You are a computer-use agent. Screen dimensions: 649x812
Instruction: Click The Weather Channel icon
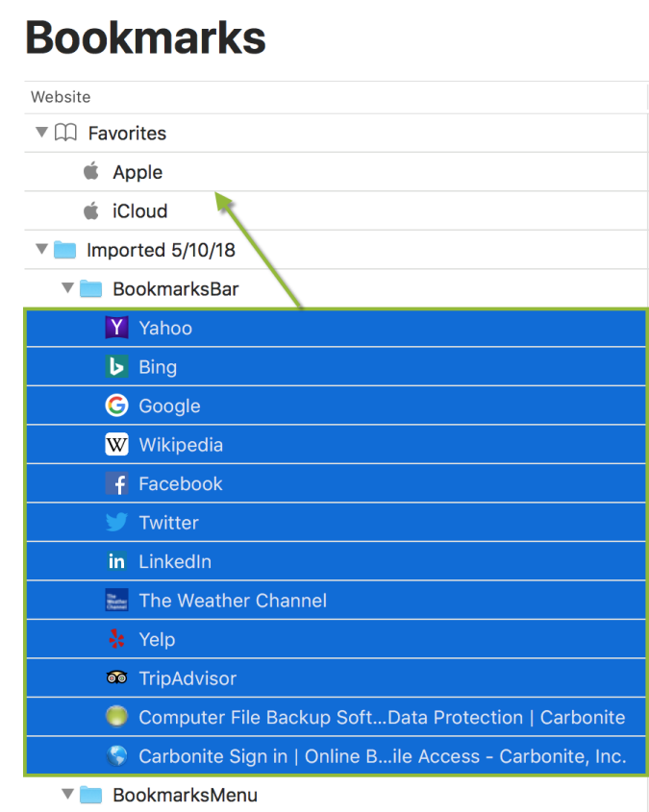click(x=116, y=601)
